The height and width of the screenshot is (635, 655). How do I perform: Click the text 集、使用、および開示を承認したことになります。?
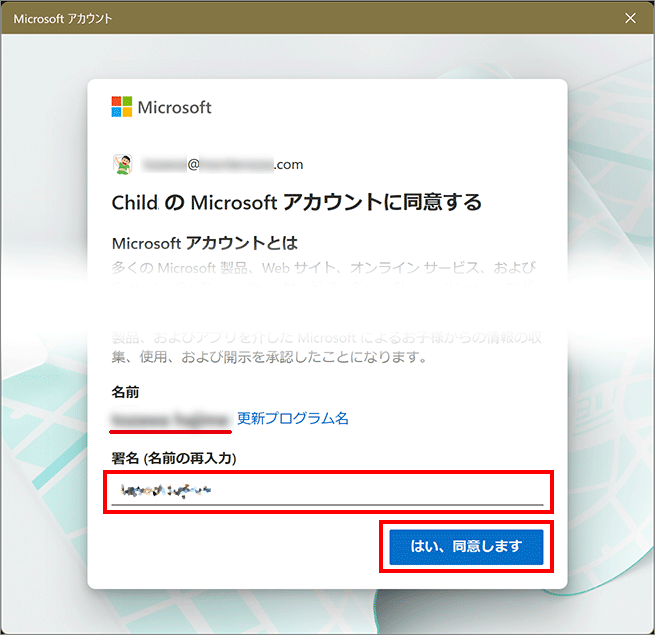[x=269, y=357]
